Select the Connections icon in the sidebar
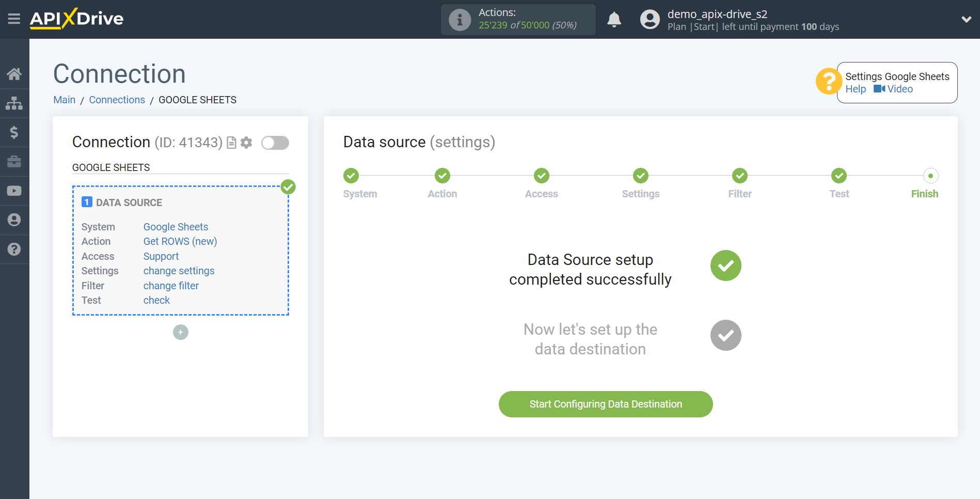The image size is (980, 499). 14,103
